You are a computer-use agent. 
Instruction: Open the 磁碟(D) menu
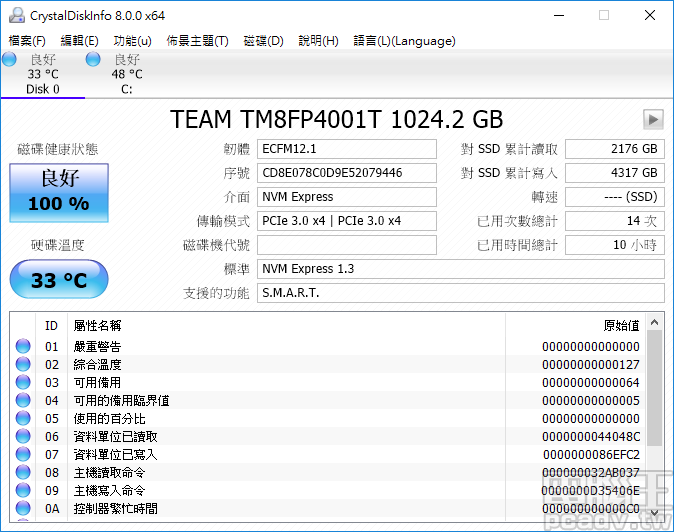263,41
